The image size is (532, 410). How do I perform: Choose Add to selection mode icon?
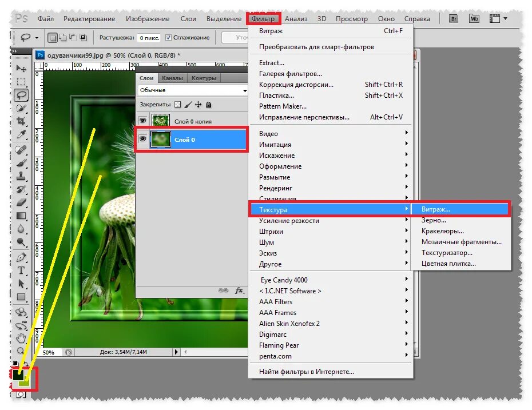point(63,37)
